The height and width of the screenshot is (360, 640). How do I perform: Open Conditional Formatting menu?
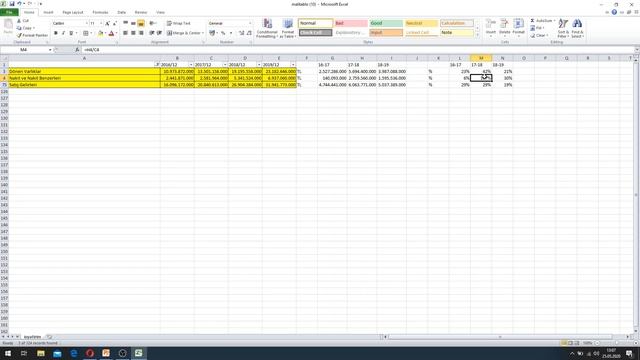click(x=267, y=28)
